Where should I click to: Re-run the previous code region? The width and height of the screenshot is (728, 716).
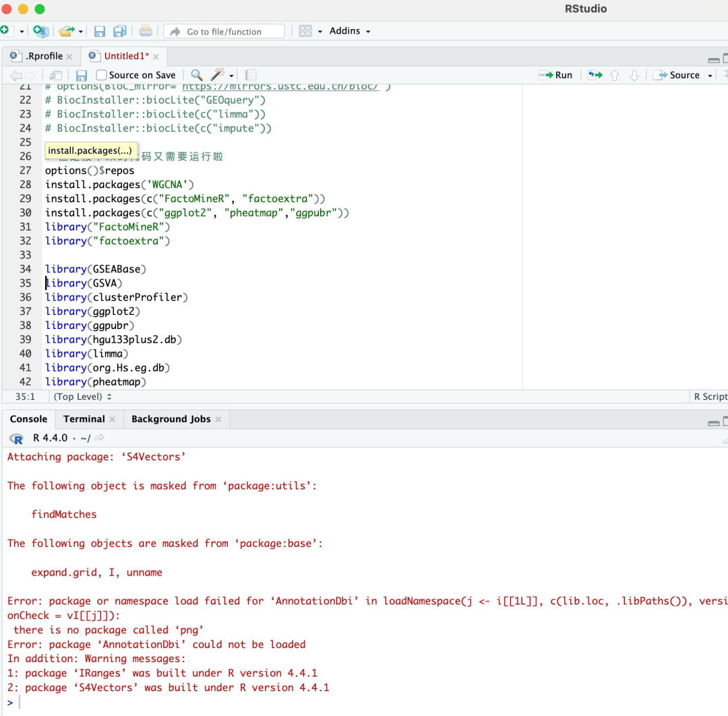(x=595, y=75)
